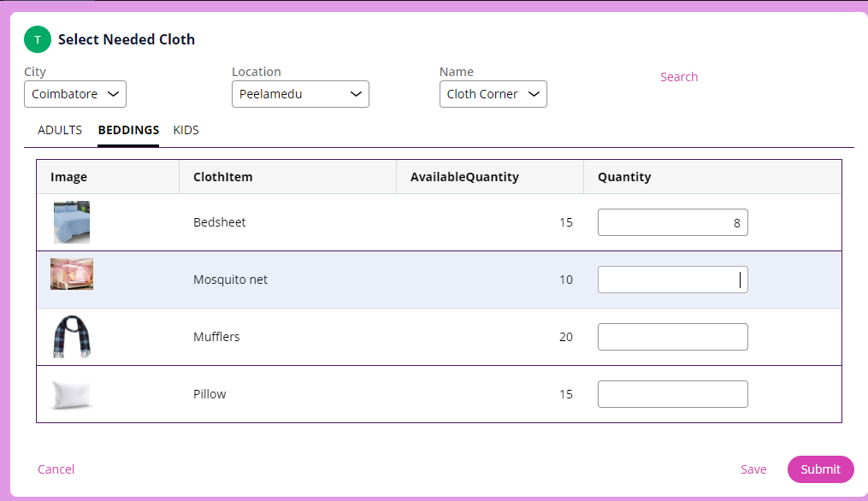868x501 pixels.
Task: Click the Search link
Action: [x=679, y=77]
